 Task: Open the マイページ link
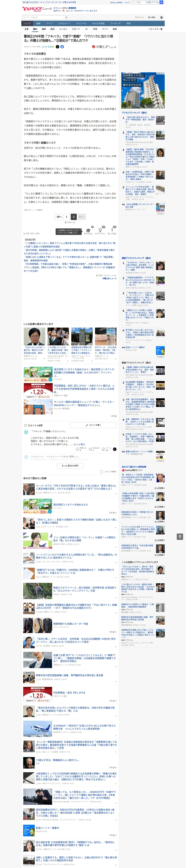139,18
